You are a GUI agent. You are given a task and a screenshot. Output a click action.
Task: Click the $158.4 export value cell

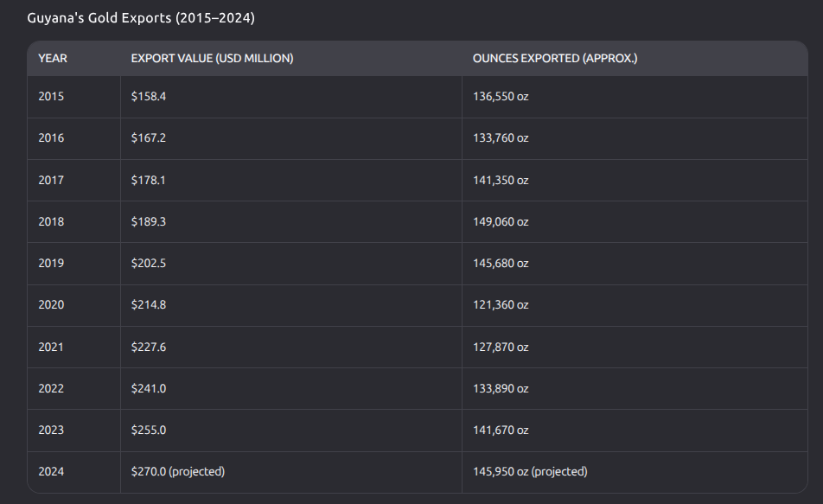[149, 97]
